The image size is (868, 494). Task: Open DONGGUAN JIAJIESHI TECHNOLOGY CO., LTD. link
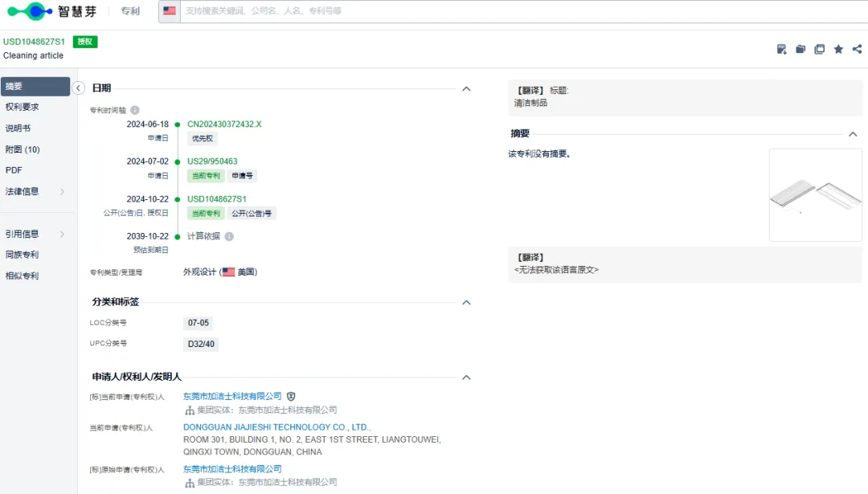click(276, 427)
